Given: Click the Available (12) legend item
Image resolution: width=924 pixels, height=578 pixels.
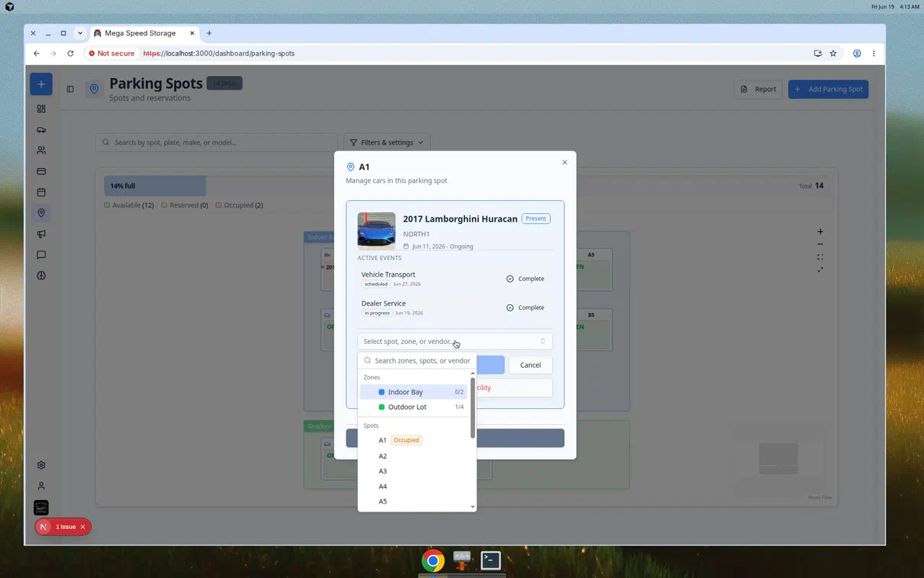Looking at the screenshot, I should pyautogui.click(x=129, y=205).
